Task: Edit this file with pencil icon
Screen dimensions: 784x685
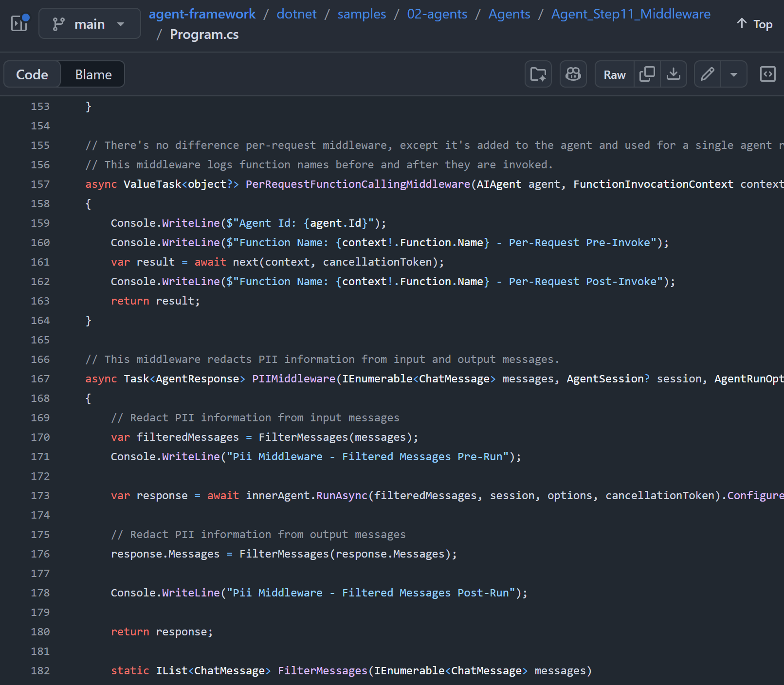Action: [x=708, y=74]
